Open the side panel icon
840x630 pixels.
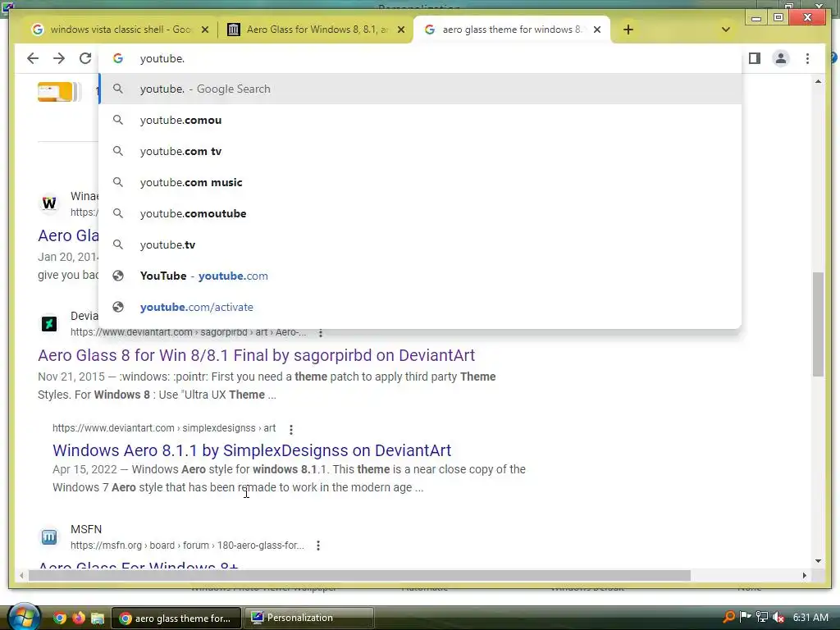pyautogui.click(x=755, y=58)
